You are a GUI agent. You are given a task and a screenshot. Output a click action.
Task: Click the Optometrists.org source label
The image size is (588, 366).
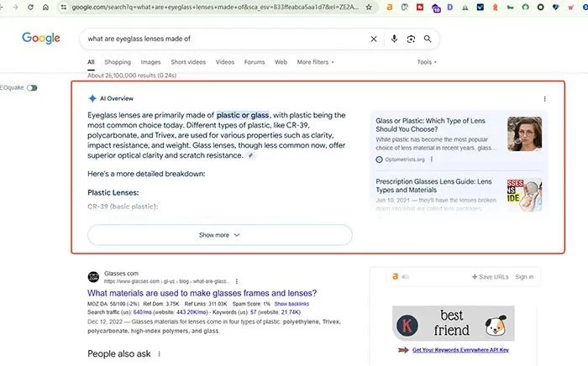405,159
